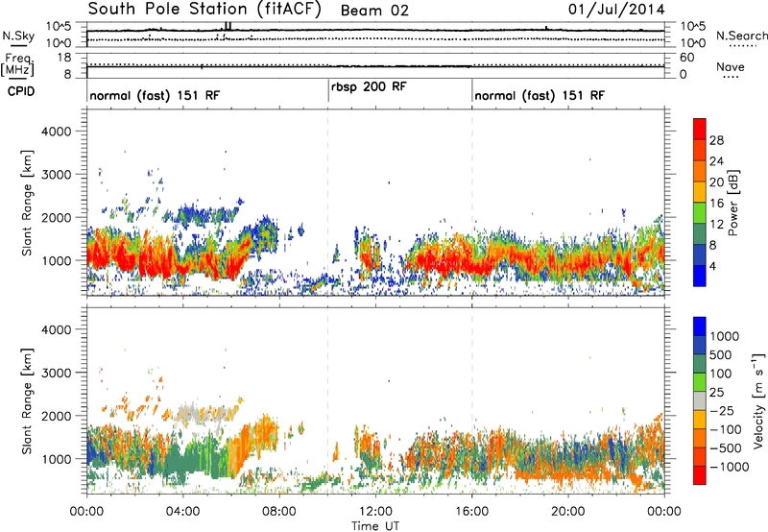Click the dashed 10:00 CPID boundary in the power panel
This screenshot has height=532, width=768.
tap(327, 203)
